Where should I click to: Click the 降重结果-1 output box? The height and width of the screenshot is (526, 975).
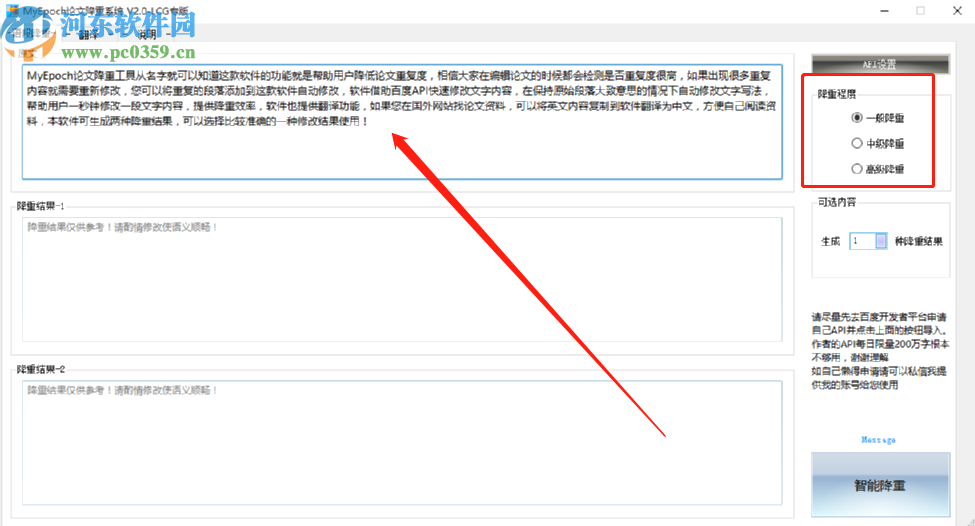click(402, 279)
